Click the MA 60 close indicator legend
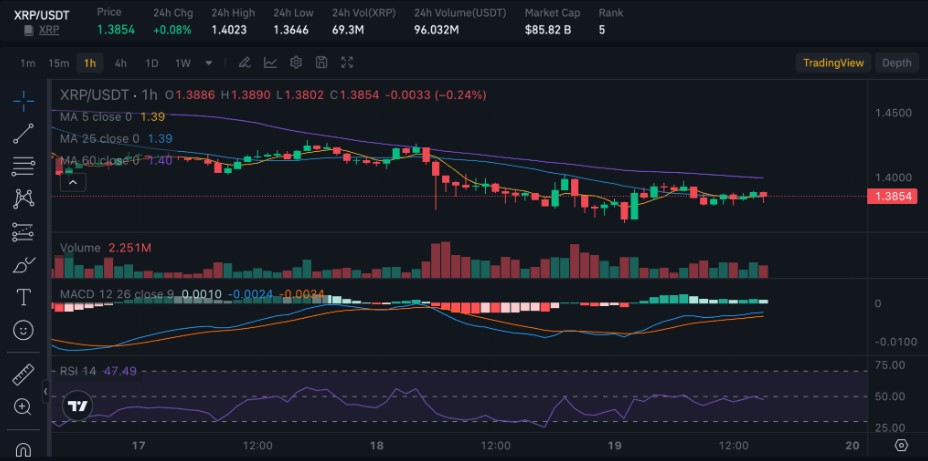928x461 pixels. [117, 160]
